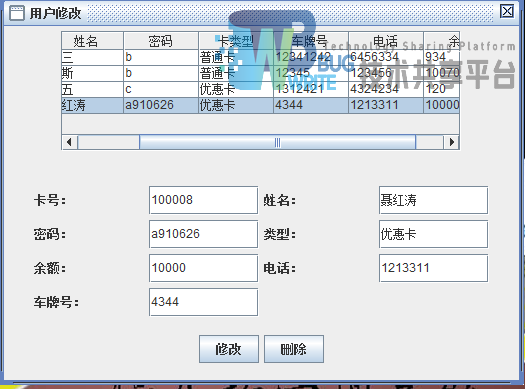
Task: Select the table row named 红涛
Action: pyautogui.click(x=260, y=105)
